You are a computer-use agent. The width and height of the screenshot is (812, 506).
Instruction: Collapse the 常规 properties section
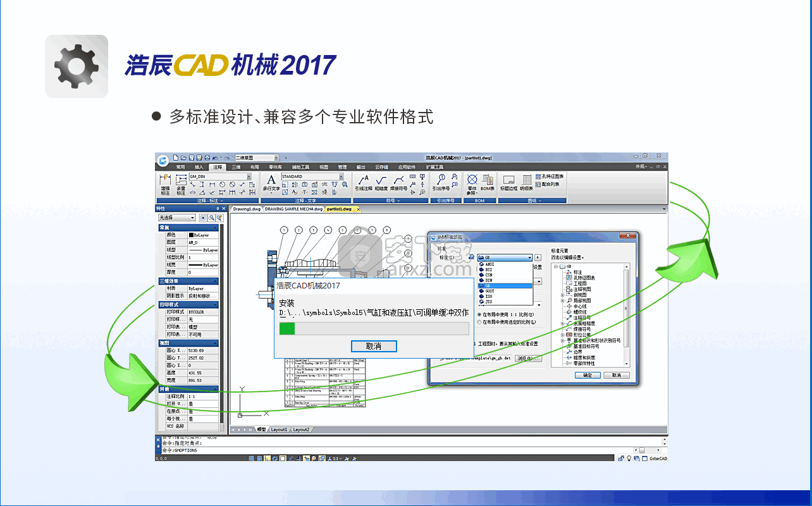216,228
